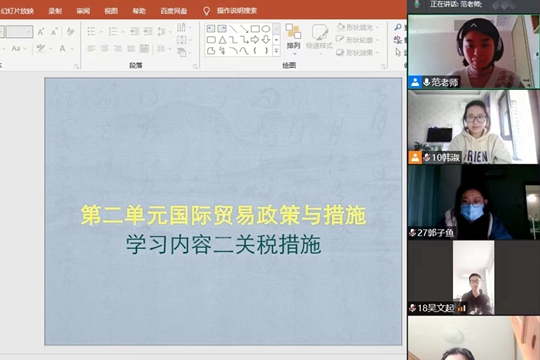This screenshot has height=360, width=540.
Task: Switch to the 幻灯片放映 ribbon tab
Action: 17,11
